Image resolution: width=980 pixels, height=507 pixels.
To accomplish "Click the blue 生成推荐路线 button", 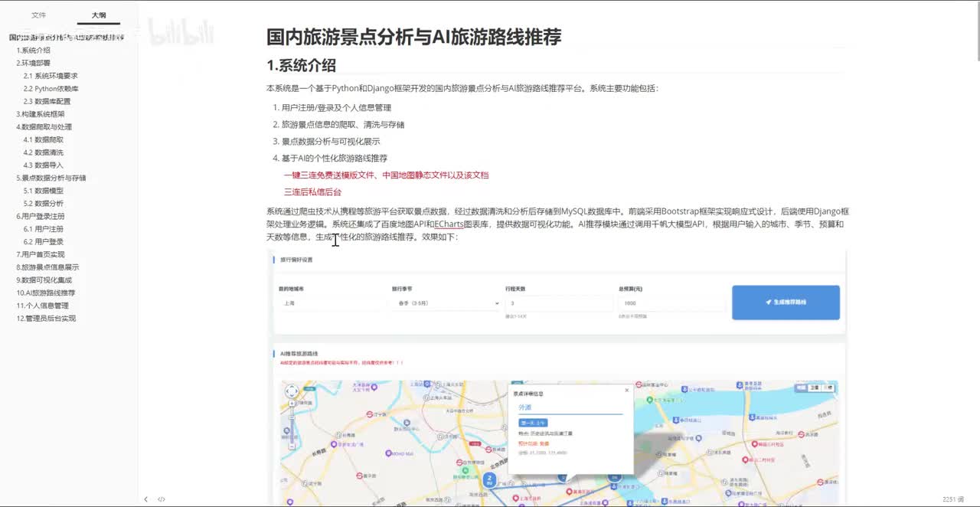I will coord(786,303).
